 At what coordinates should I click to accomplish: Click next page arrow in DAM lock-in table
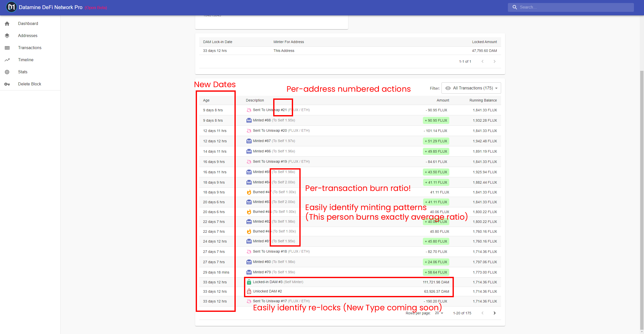[x=495, y=61]
